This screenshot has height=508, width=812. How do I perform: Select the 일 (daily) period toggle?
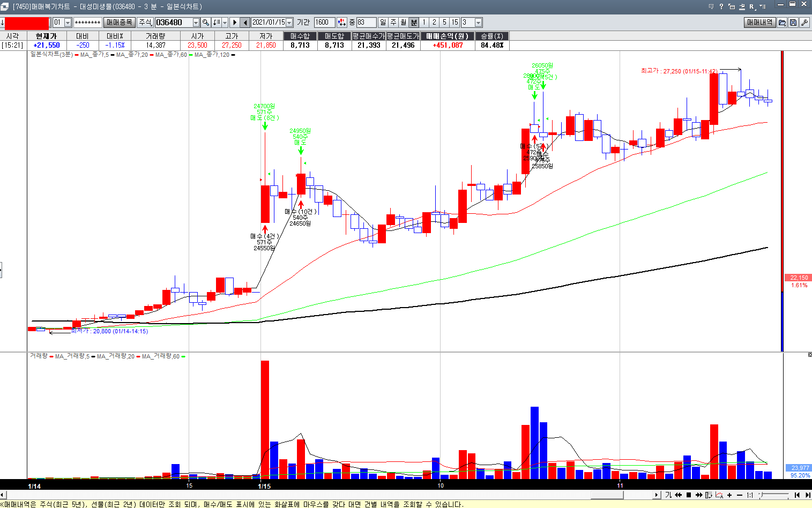click(383, 23)
